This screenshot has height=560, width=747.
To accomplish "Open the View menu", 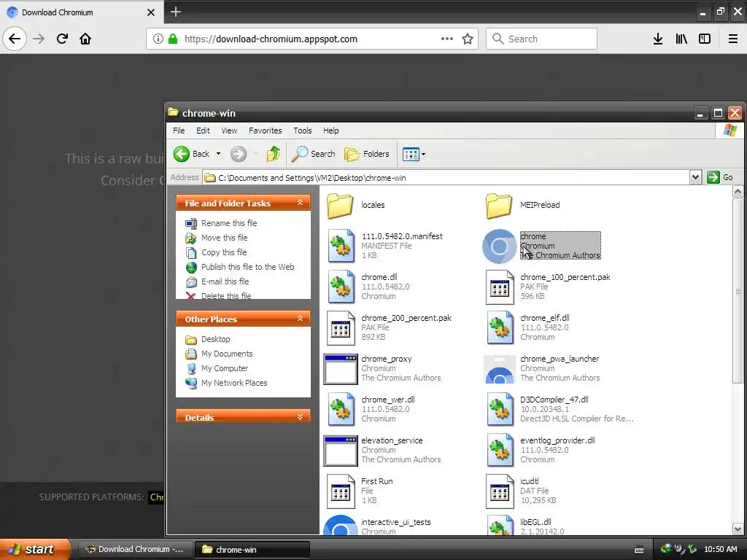I will tap(229, 131).
